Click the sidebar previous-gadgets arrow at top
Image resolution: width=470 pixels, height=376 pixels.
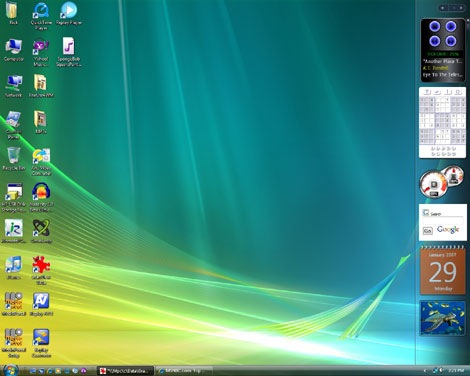(443, 8)
